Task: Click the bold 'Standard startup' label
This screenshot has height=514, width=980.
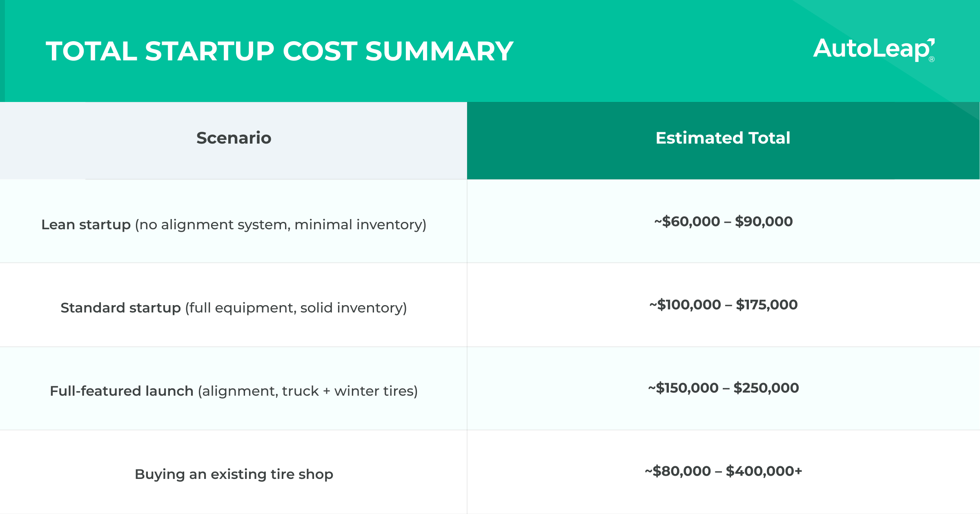Action: point(120,308)
